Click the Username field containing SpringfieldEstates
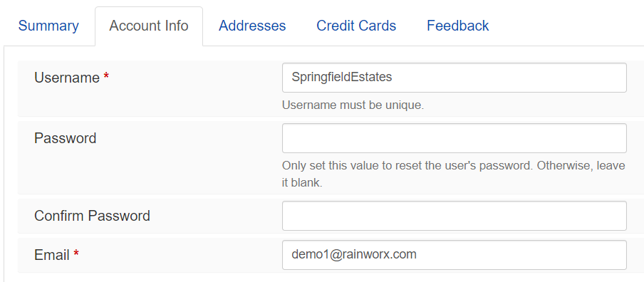Image resolution: width=644 pixels, height=282 pixels. coord(455,78)
